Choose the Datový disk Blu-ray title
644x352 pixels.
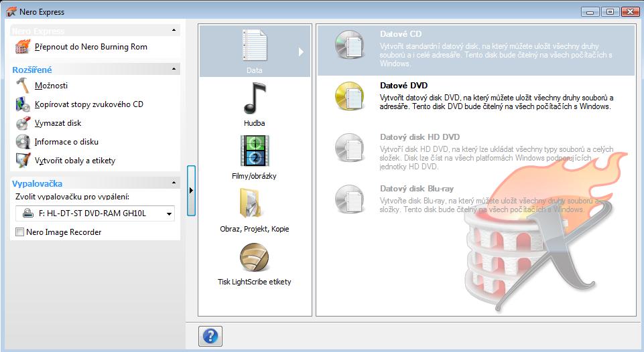pos(416,189)
